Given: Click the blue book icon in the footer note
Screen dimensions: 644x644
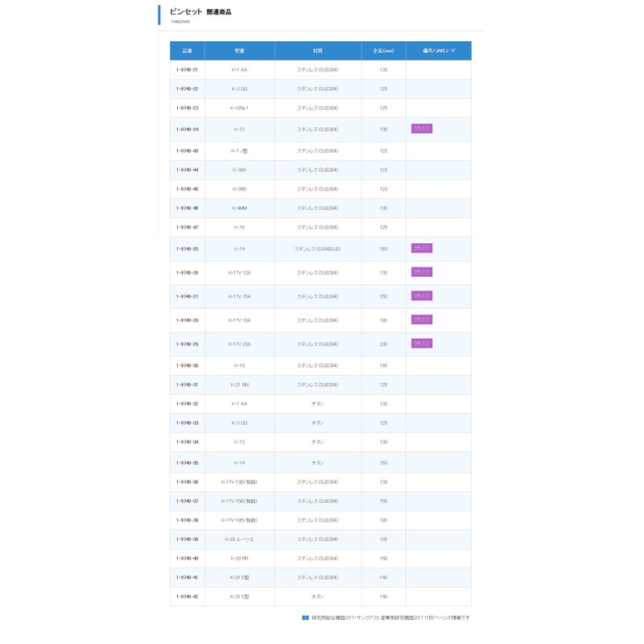Looking at the screenshot, I should pos(305,617).
